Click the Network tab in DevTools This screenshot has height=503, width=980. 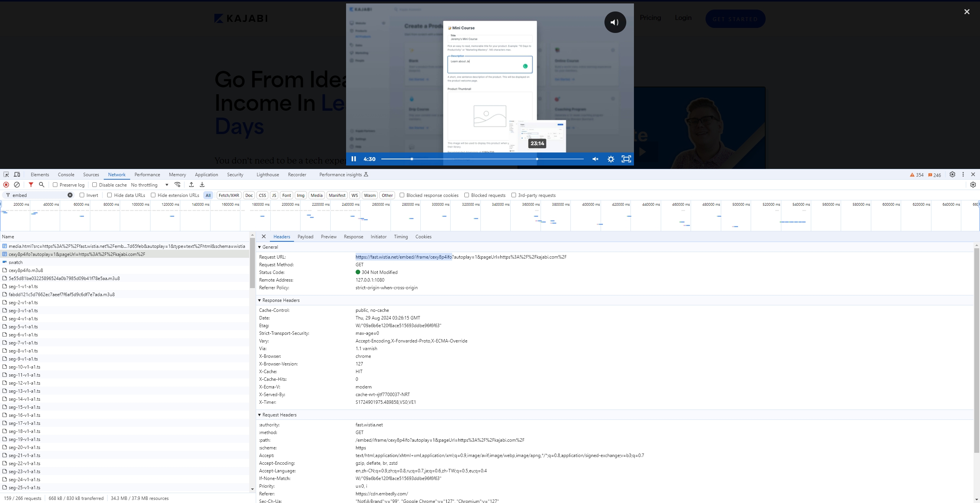click(117, 174)
